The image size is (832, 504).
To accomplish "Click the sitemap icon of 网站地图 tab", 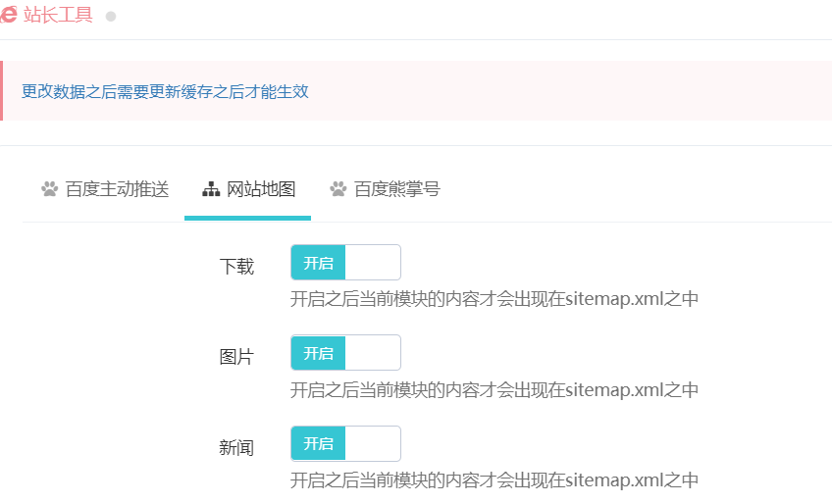I will pos(211,189).
